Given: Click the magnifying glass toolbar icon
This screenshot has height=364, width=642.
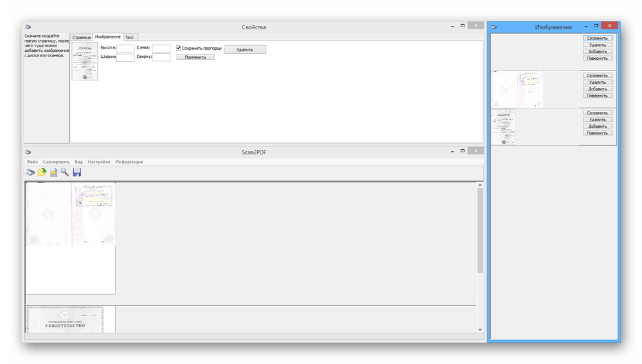Looking at the screenshot, I should click(65, 172).
